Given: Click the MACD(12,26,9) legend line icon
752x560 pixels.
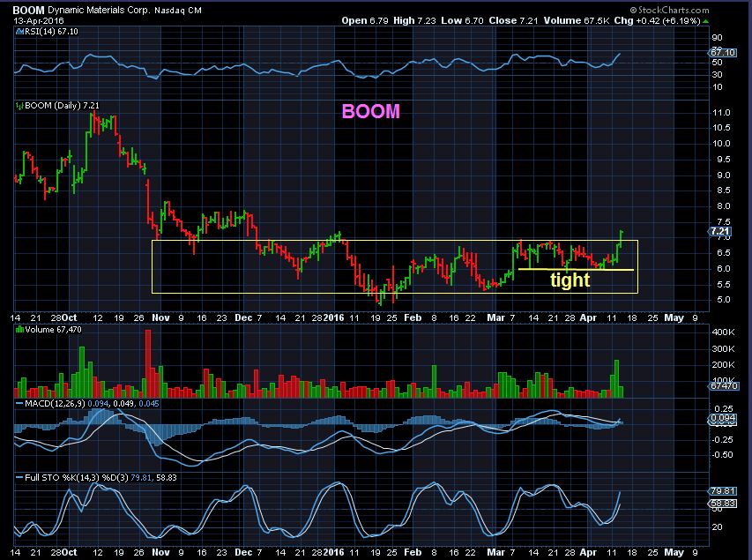Looking at the screenshot, I should 19,404.
